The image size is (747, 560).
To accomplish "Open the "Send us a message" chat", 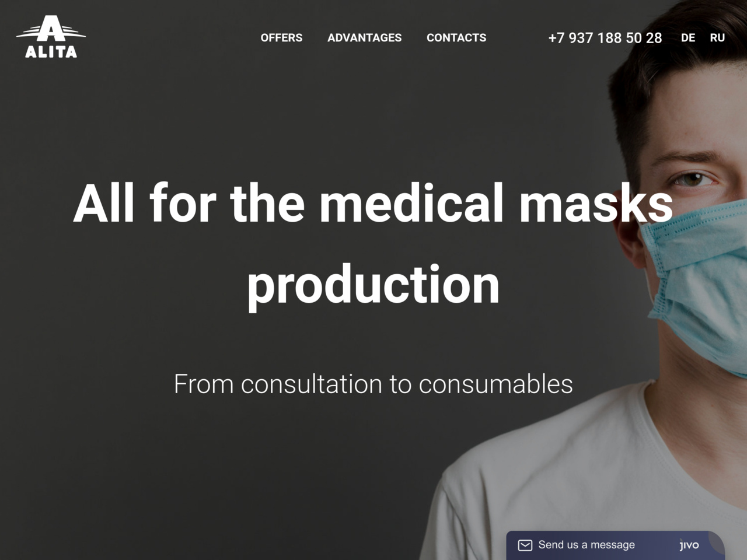I will (x=587, y=545).
